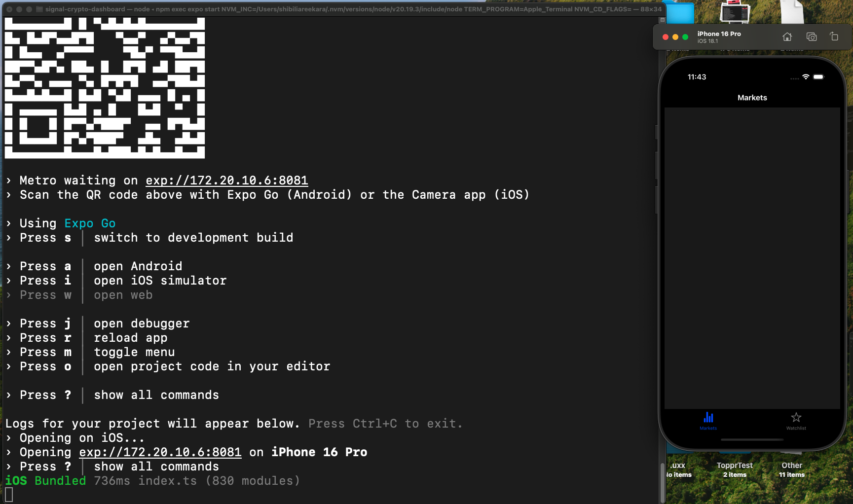This screenshot has width=853, height=504.
Task: Tap the Home button in Simulator toolbar
Action: click(x=787, y=36)
